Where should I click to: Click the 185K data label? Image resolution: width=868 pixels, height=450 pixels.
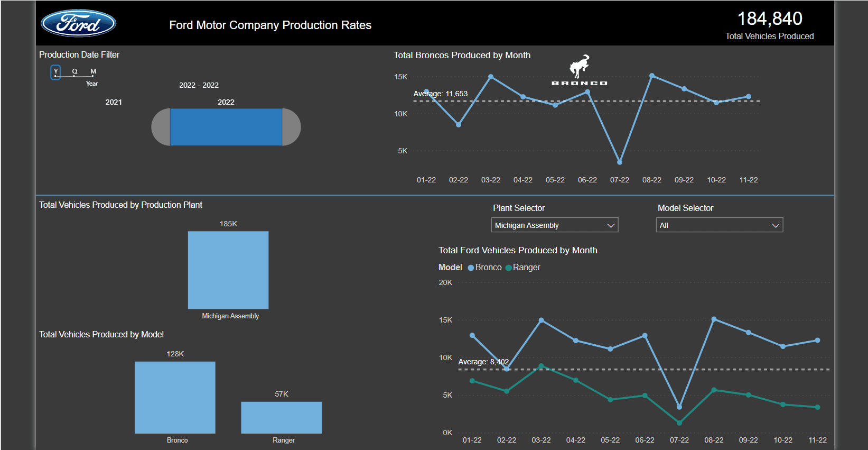click(x=228, y=224)
